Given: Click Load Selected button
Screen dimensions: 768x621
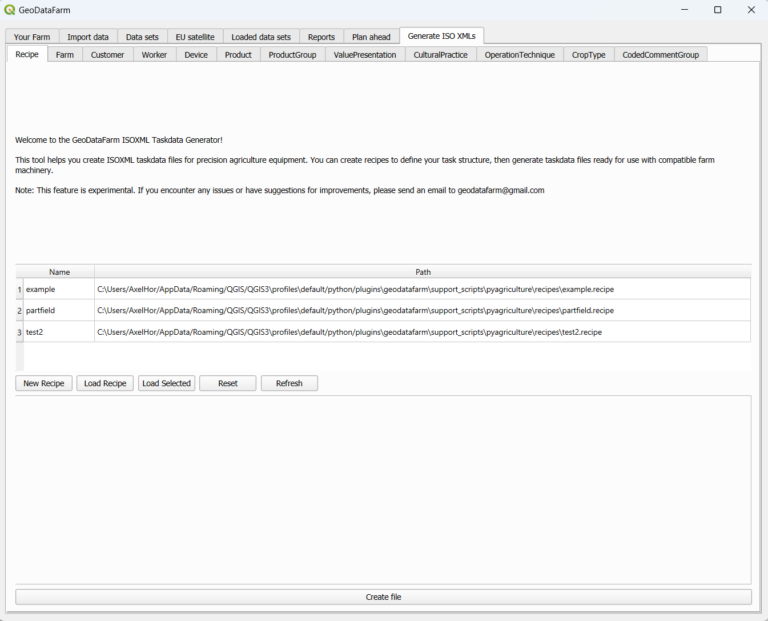Looking at the screenshot, I should pyautogui.click(x=166, y=383).
